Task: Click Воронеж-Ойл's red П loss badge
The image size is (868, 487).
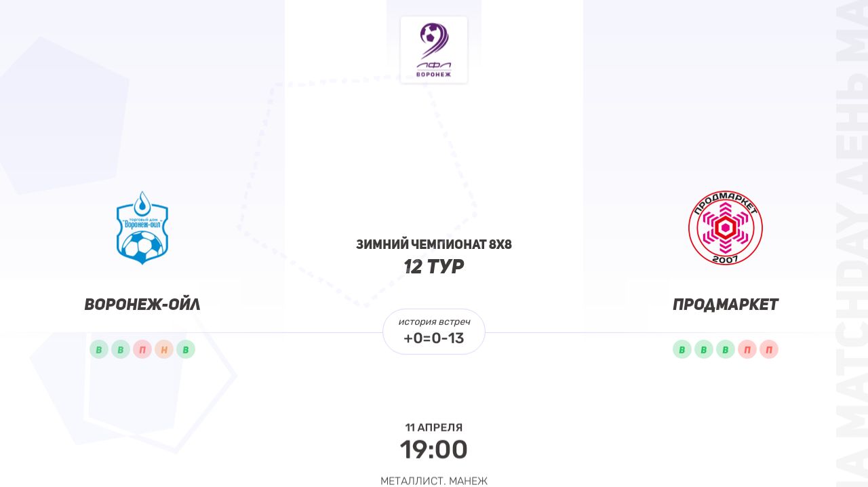Action: tap(142, 349)
